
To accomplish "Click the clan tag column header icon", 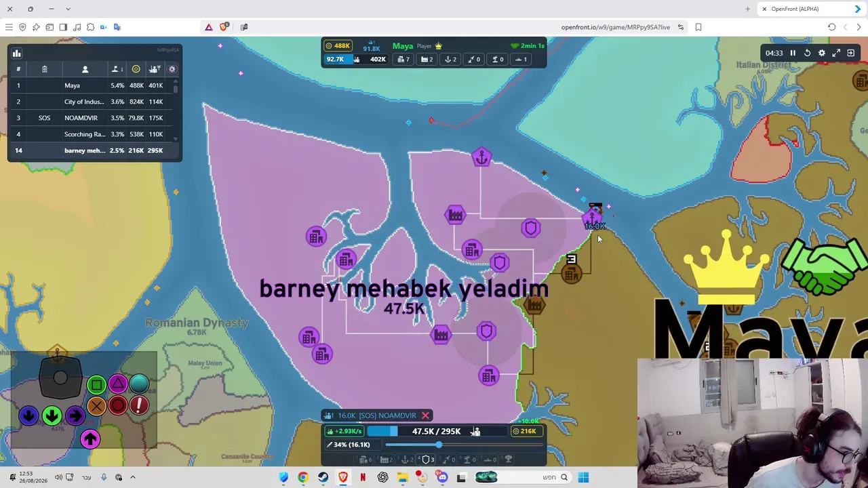I will click(x=45, y=69).
